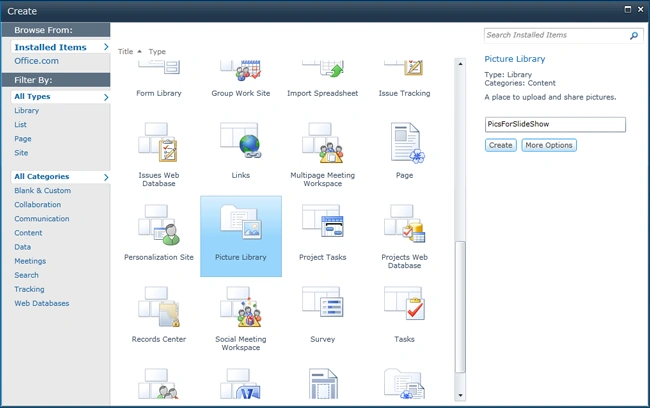This screenshot has width=650, height=408.
Task: Filter templates by List type
Action: (20, 124)
